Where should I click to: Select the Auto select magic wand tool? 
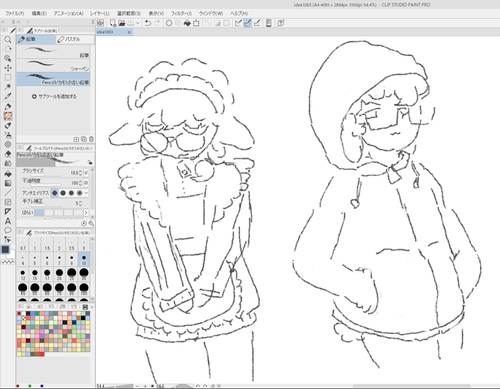coord(8,87)
